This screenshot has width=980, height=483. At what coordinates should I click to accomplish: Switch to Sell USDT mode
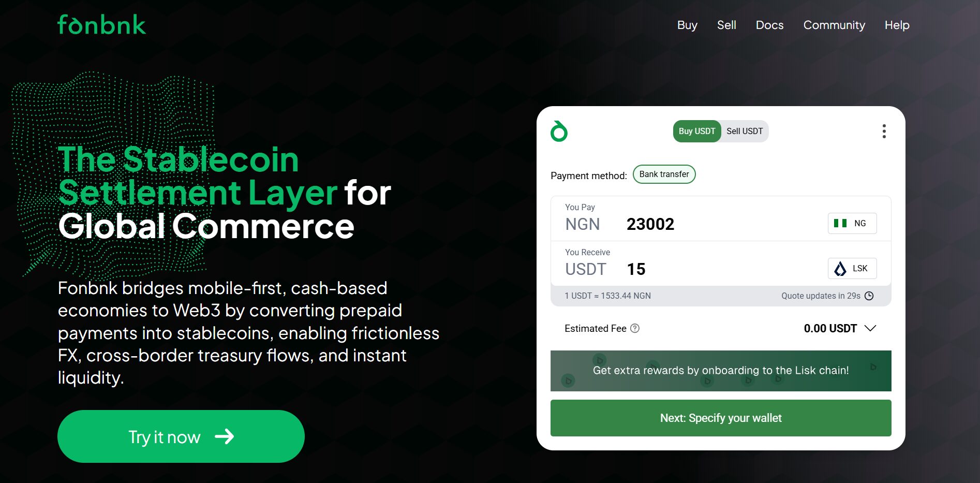745,131
